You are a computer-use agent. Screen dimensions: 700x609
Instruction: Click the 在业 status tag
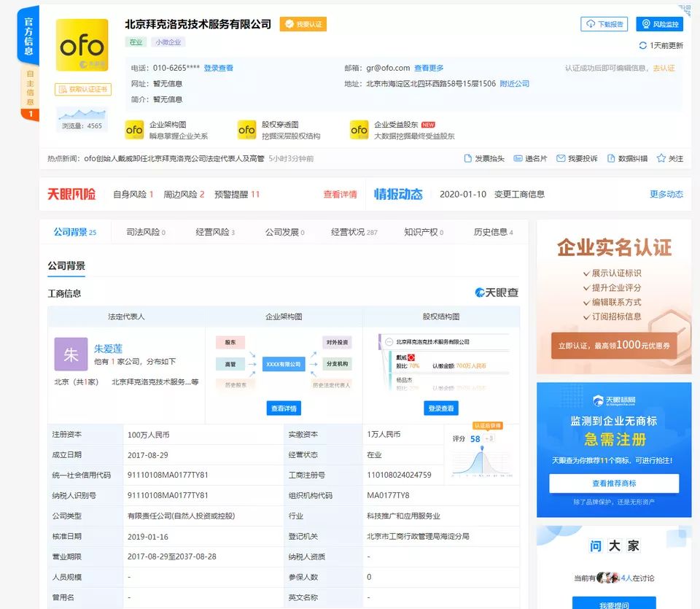coord(136,42)
